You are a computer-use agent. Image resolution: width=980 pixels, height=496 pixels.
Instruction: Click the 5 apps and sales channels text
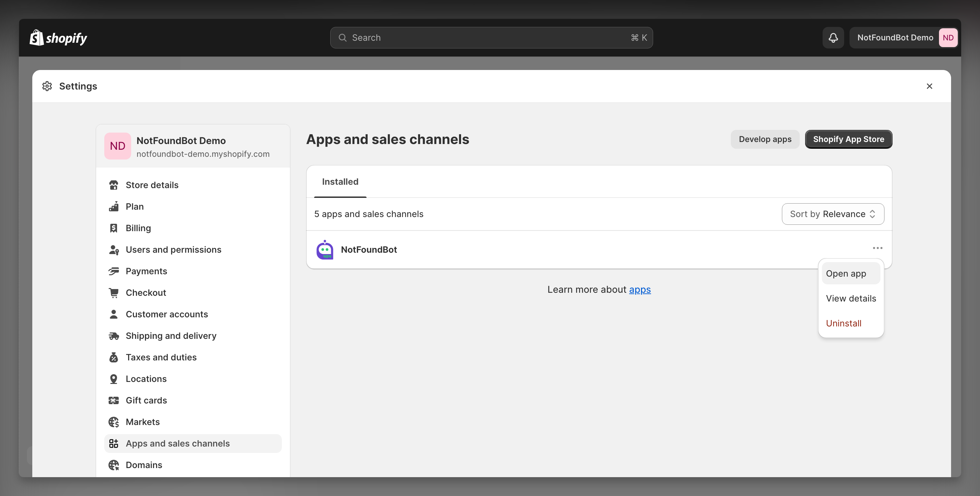click(369, 214)
